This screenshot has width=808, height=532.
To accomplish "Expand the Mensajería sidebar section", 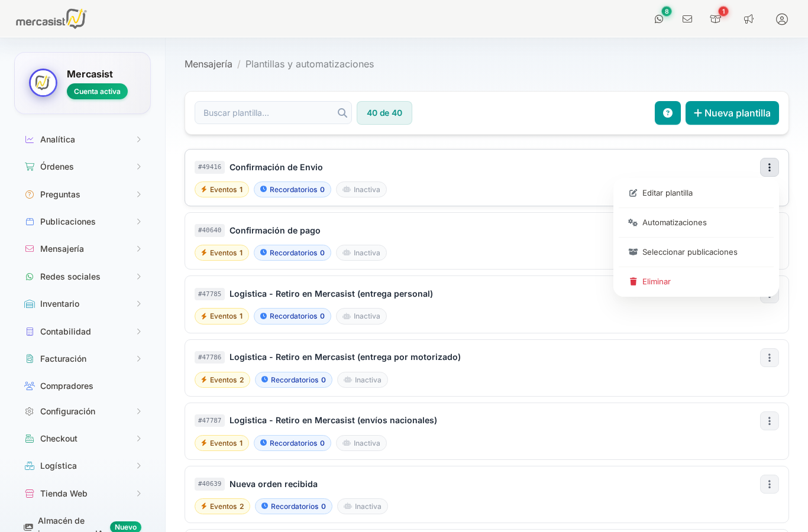I will [83, 249].
